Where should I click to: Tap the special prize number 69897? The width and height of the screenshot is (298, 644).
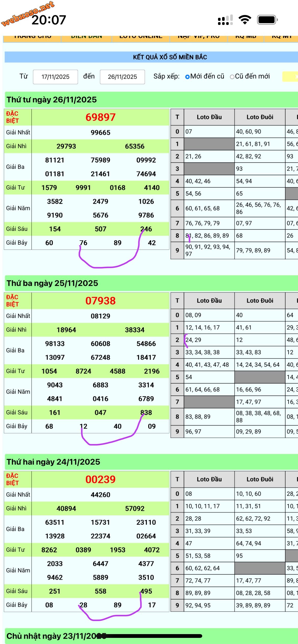[100, 117]
